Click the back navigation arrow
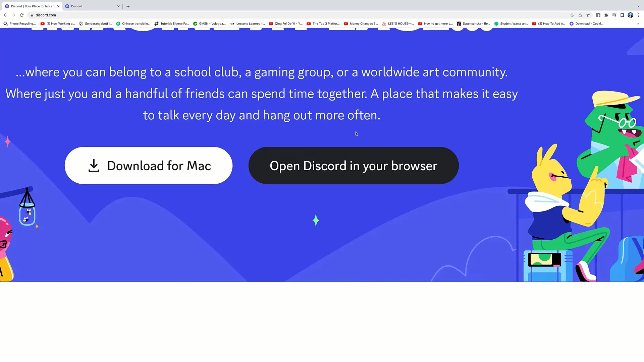The height and width of the screenshot is (362, 644). (5, 15)
